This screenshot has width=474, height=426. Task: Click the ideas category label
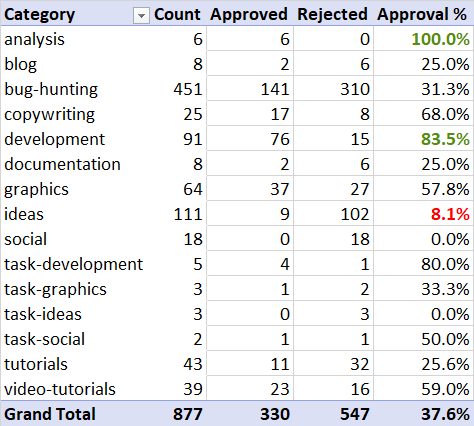24,214
